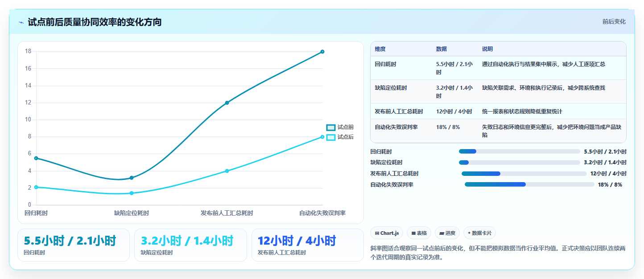Toggle the 试点前 legend series
This screenshot has width=644, height=279.
340,128
